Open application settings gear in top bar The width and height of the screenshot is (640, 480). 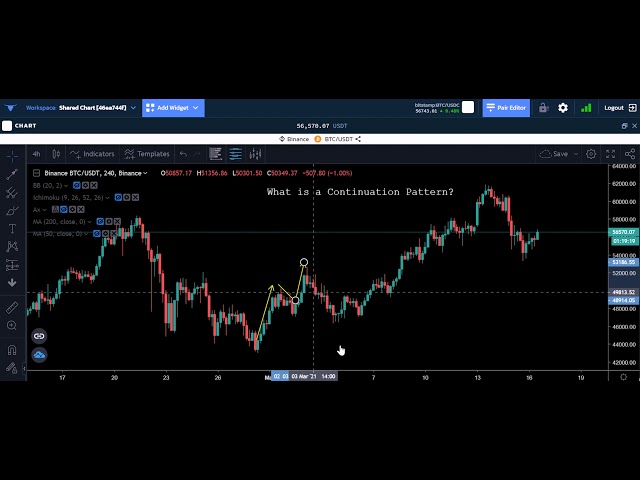[x=563, y=108]
